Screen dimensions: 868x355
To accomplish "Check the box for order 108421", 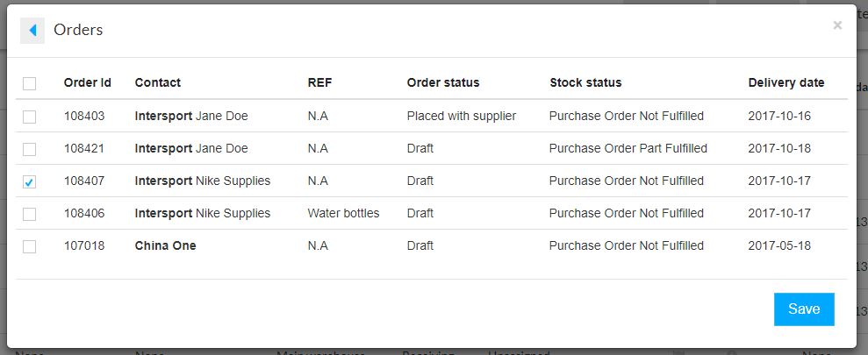I will click(29, 149).
